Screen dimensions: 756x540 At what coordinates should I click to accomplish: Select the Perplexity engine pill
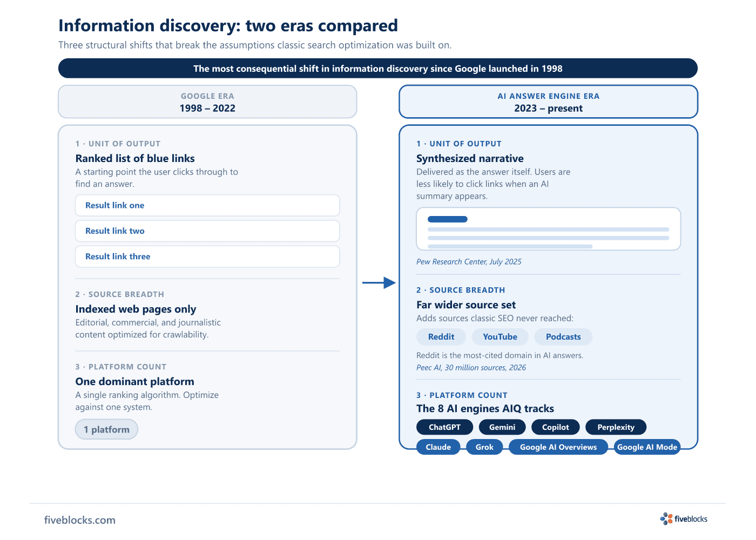(616, 427)
